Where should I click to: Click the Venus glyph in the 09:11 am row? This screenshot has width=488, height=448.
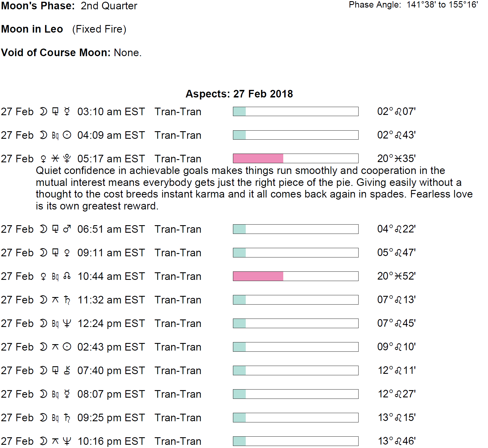point(67,253)
